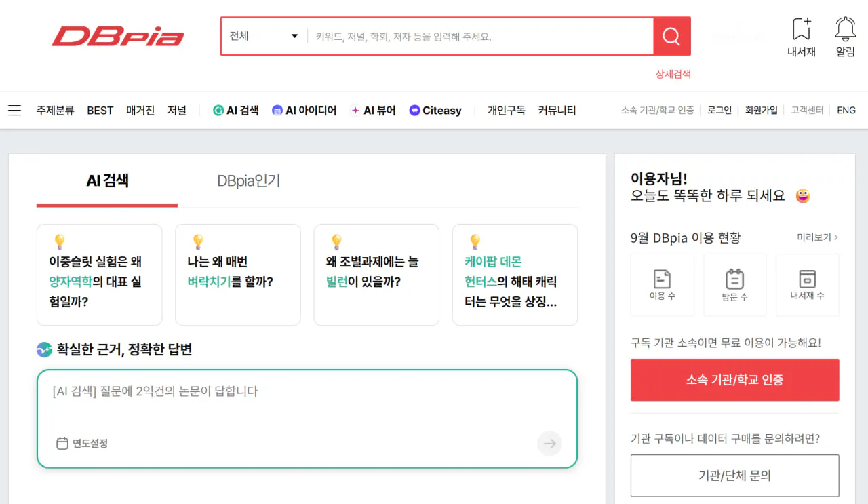Image resolution: width=868 pixels, height=504 pixels.
Task: Click the search magnifier icon
Action: click(671, 36)
